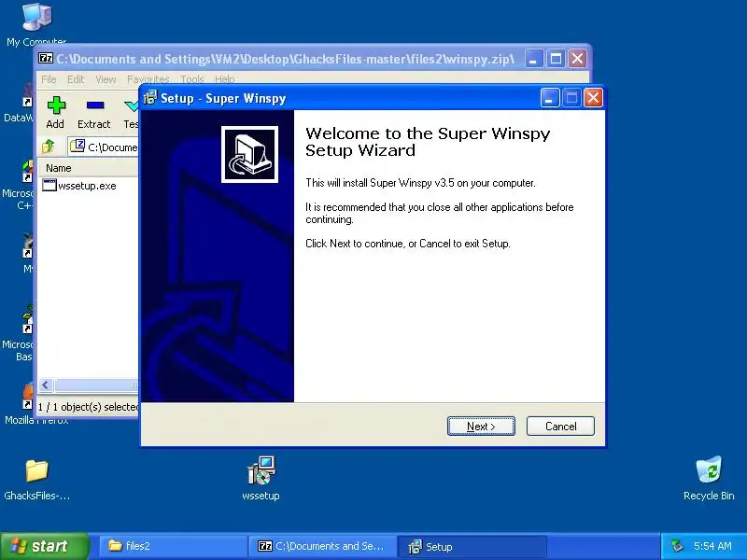Select the My Computer desktop icon
The height and width of the screenshot is (560, 747).
(36, 25)
